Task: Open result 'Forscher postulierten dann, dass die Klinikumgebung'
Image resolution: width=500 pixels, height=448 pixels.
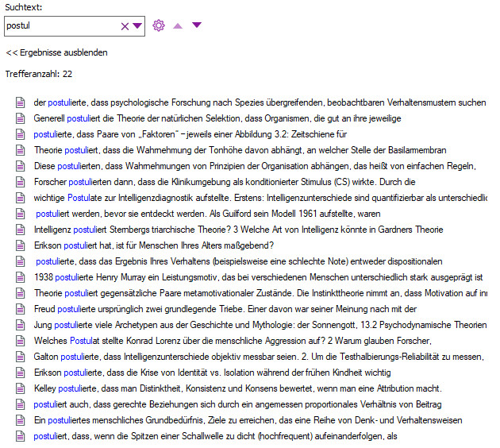Action: (225, 182)
